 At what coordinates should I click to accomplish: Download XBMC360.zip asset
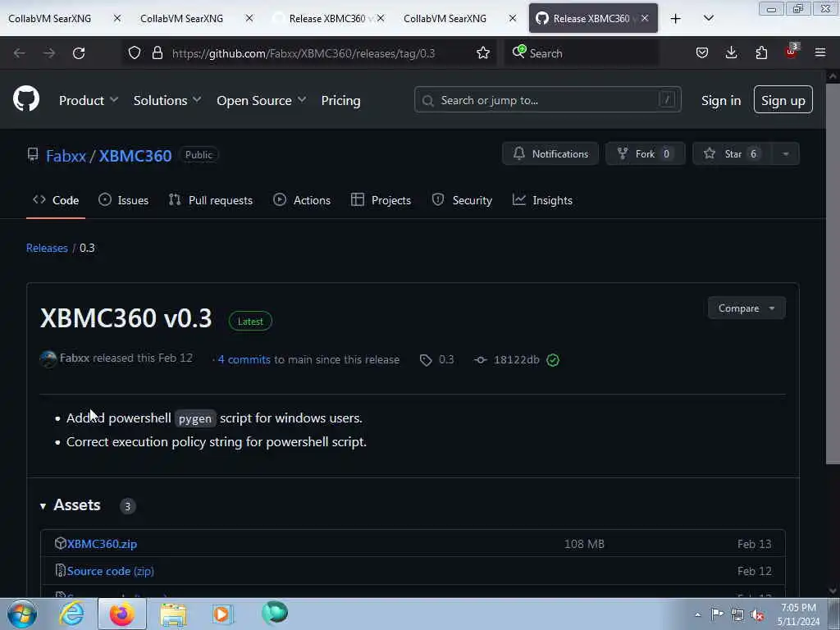(102, 544)
